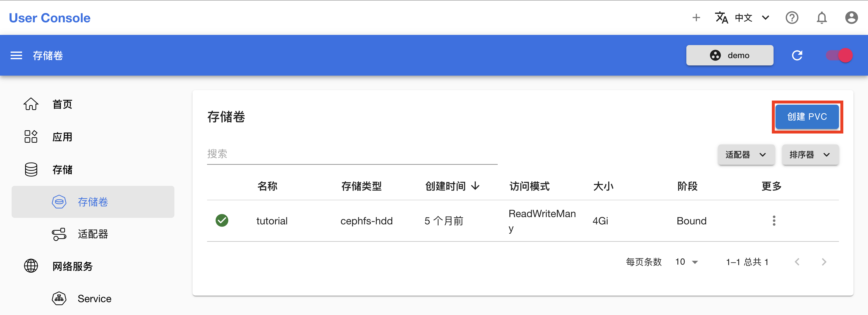Sort by 创建时间 column arrow
The image size is (868, 315).
point(475,186)
